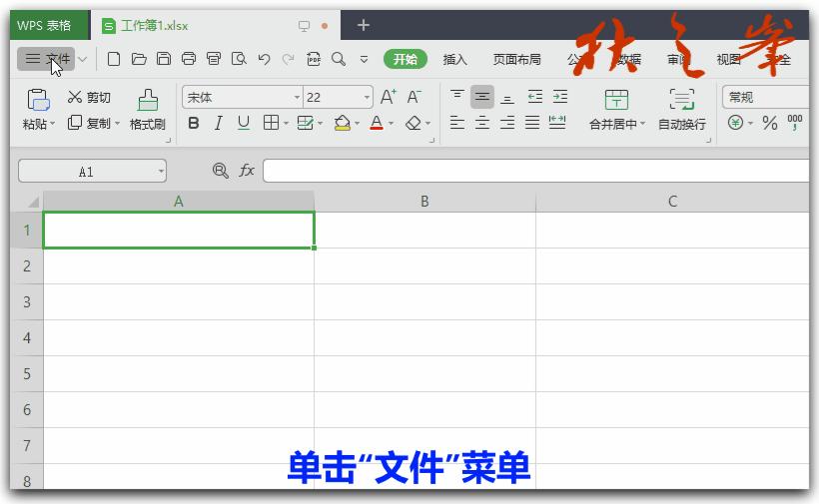The height and width of the screenshot is (504, 819).
Task: Click the eraser clear formatting icon
Action: [x=413, y=123]
